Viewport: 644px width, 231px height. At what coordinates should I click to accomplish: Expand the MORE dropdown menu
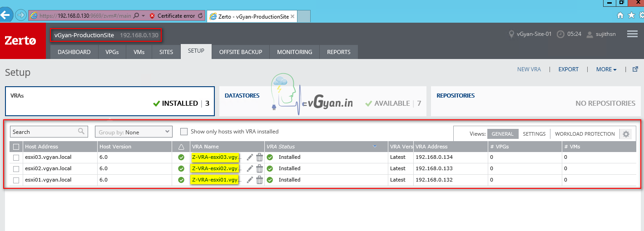(x=606, y=69)
